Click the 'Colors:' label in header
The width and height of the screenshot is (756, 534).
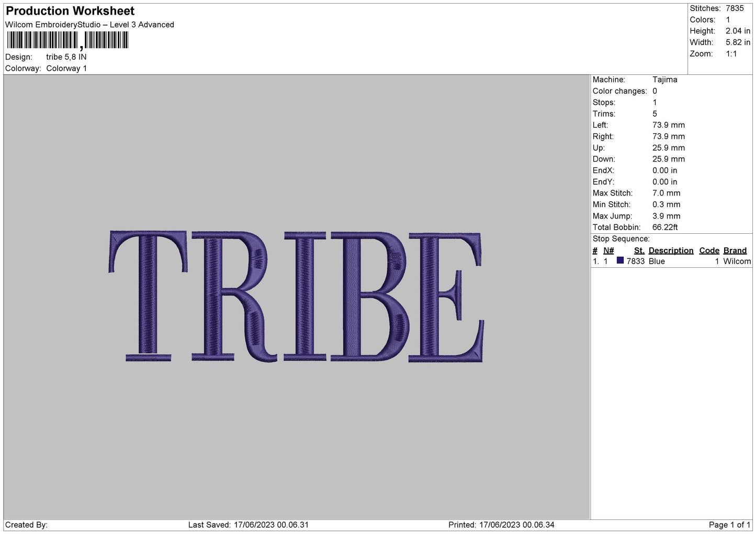click(x=702, y=20)
